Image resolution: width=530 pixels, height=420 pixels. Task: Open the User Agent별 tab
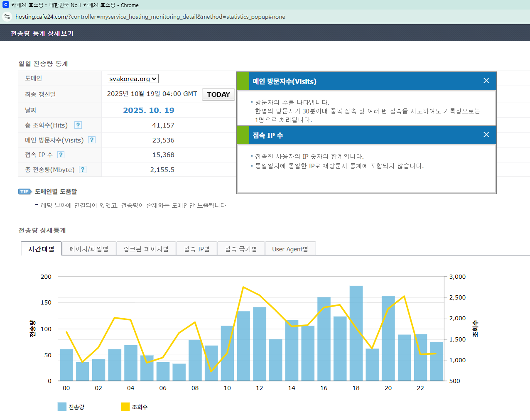pyautogui.click(x=290, y=249)
